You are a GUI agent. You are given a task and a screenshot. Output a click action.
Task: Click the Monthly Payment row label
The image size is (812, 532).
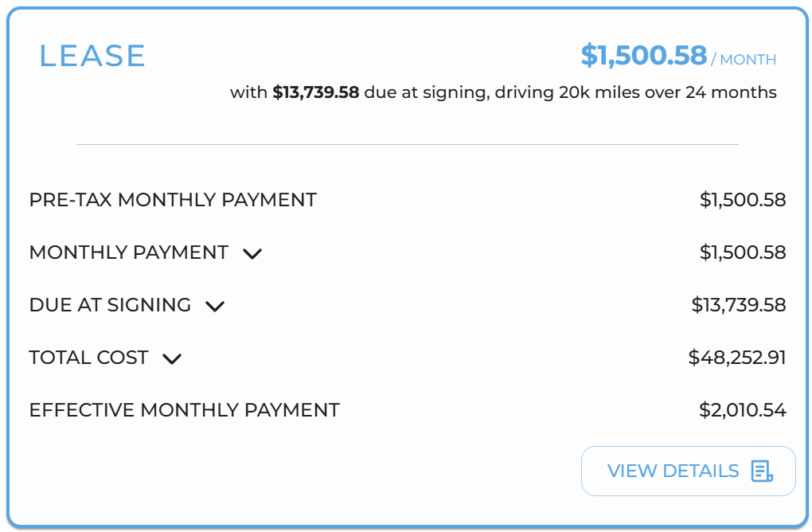click(x=128, y=252)
